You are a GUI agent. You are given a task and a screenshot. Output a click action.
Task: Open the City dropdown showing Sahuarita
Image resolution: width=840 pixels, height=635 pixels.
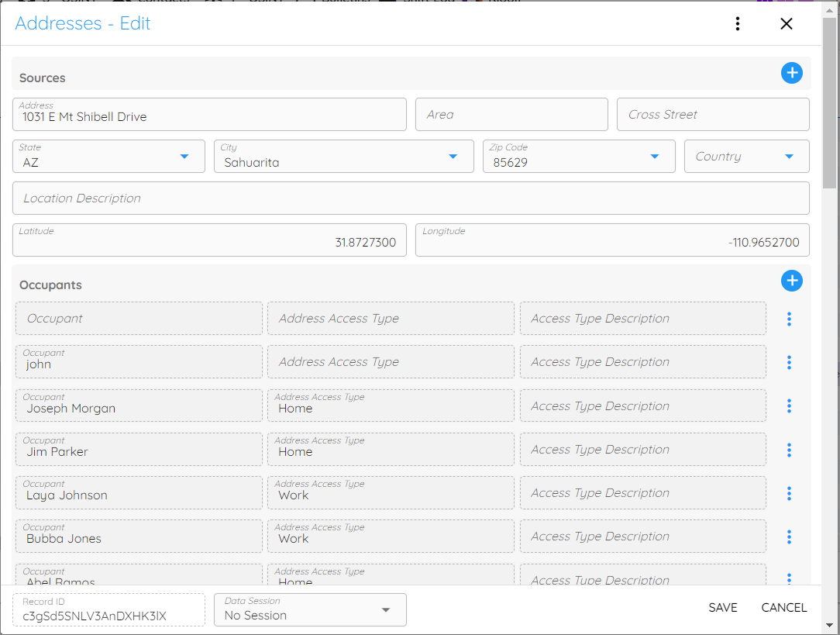point(453,156)
